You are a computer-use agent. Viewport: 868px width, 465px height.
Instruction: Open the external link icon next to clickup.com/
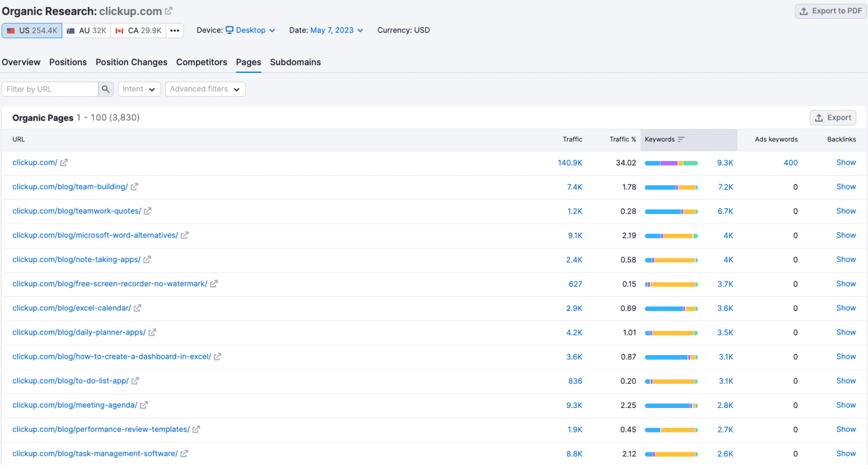coord(64,162)
